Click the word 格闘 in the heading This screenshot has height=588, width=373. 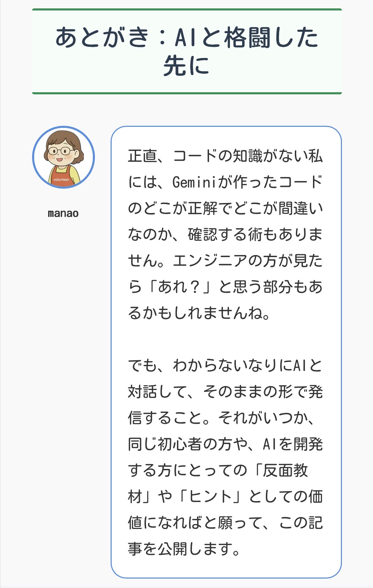[247, 37]
